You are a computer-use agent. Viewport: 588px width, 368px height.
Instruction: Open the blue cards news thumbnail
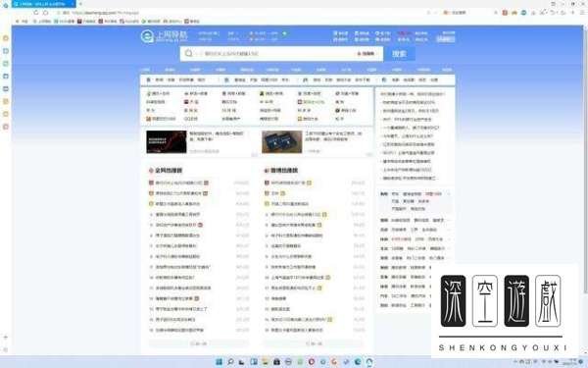click(x=281, y=141)
